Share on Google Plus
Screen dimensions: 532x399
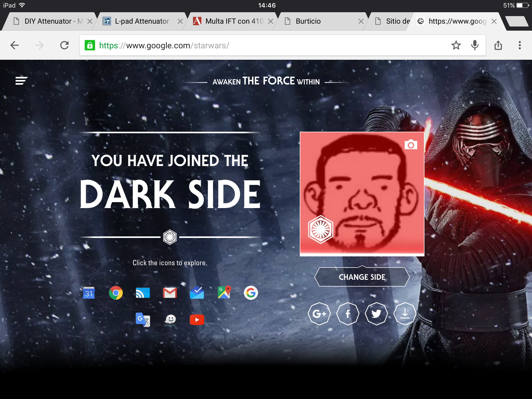click(x=319, y=314)
